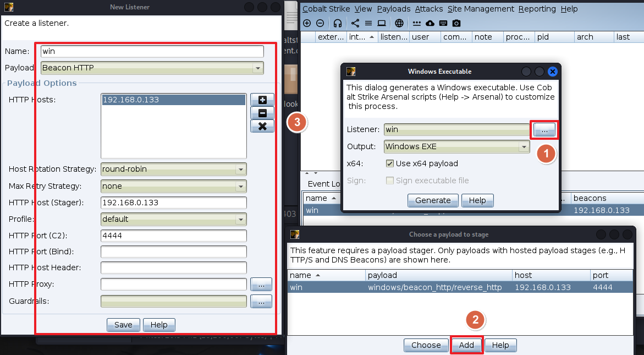Click the listener Name input field
Viewport: 644px width, 355px height.
click(152, 51)
